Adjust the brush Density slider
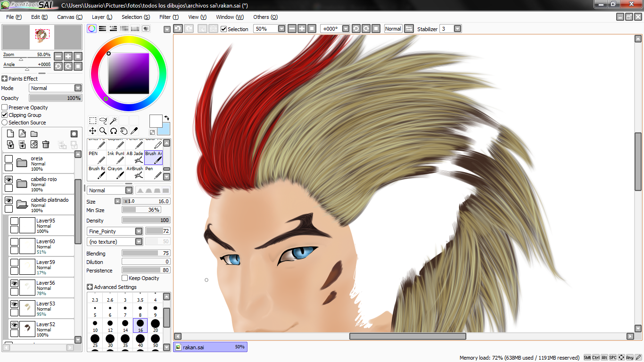 [146, 220]
